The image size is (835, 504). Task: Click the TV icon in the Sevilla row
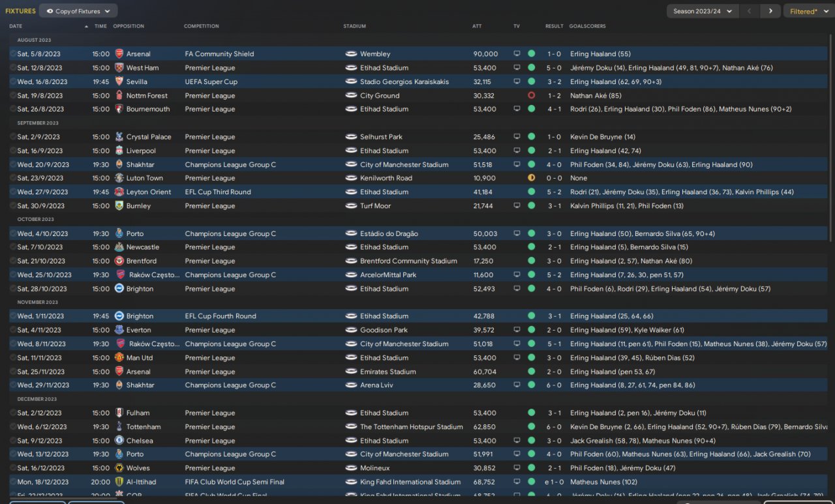[x=517, y=82]
